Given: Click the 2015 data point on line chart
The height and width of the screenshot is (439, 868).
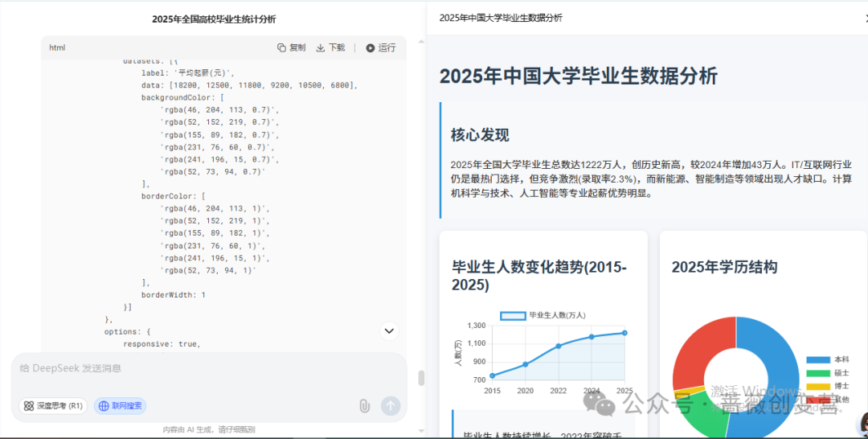Looking at the screenshot, I should (x=492, y=375).
